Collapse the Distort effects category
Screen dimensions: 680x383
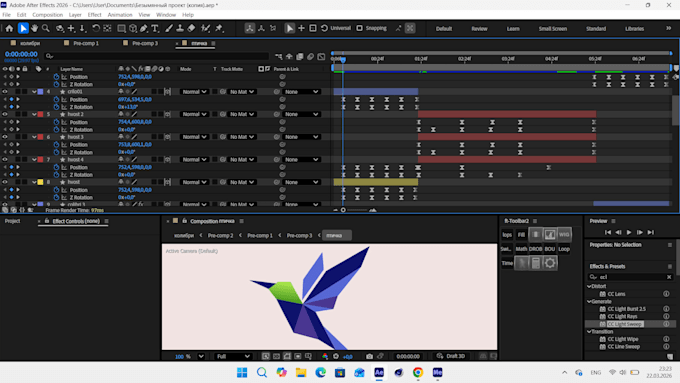click(589, 286)
